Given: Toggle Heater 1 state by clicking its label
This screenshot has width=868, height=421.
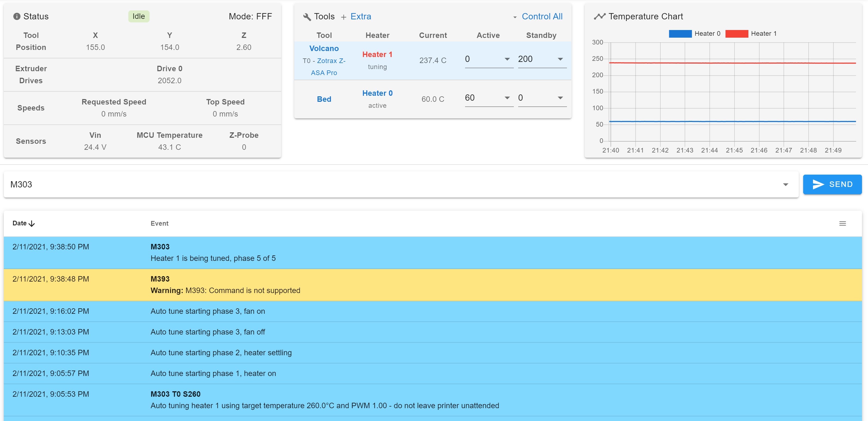Looking at the screenshot, I should [377, 54].
